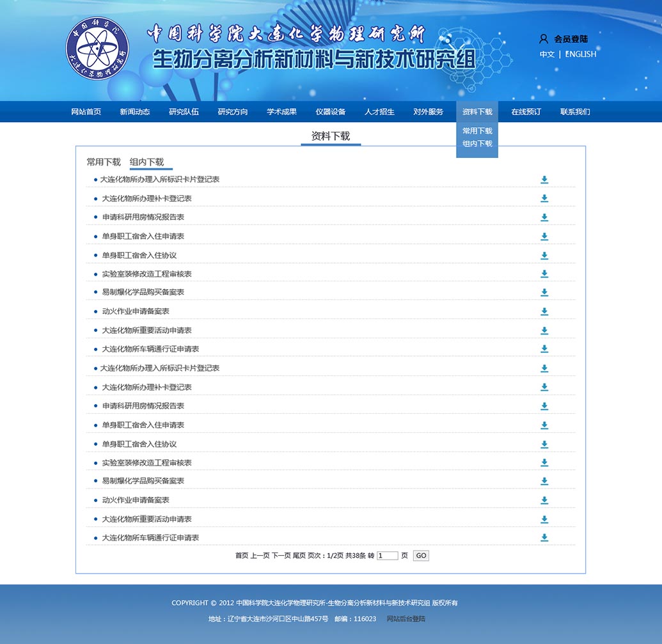Click the institute circular logo emblem
The width and height of the screenshot is (662, 644).
coord(97,50)
